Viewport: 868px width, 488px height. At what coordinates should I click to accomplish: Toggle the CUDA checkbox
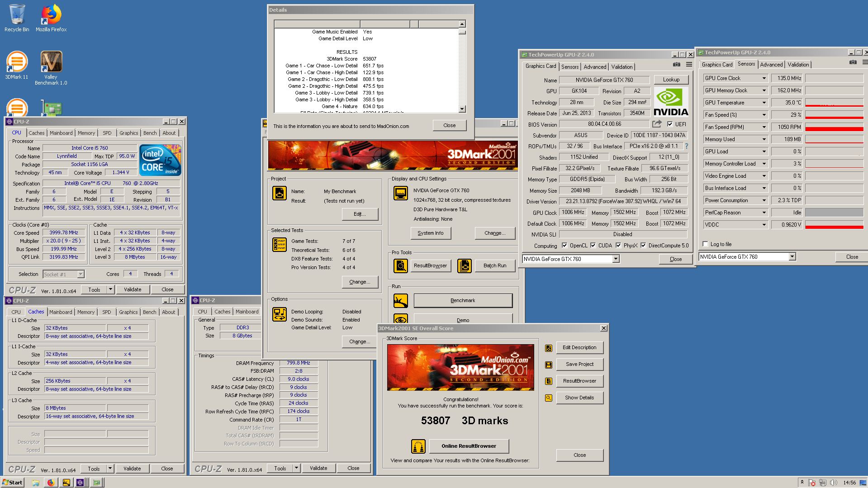[x=593, y=245]
